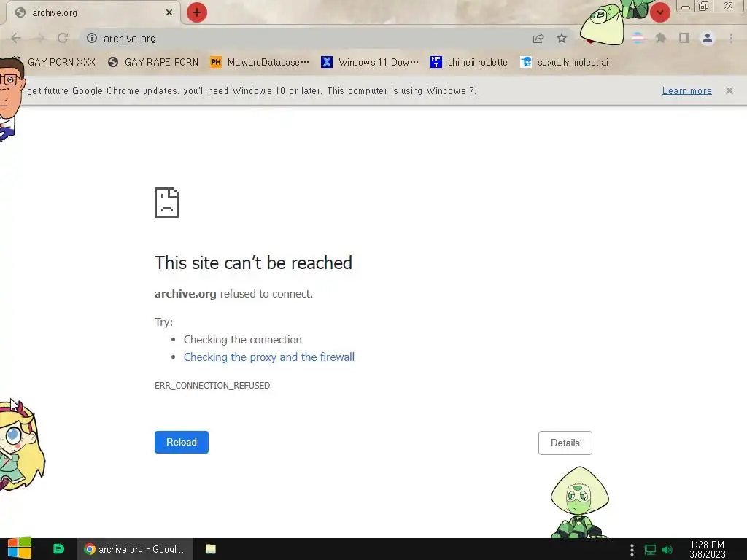Open the Chrome three-dot menu
The width and height of the screenshot is (747, 560).
click(x=731, y=38)
